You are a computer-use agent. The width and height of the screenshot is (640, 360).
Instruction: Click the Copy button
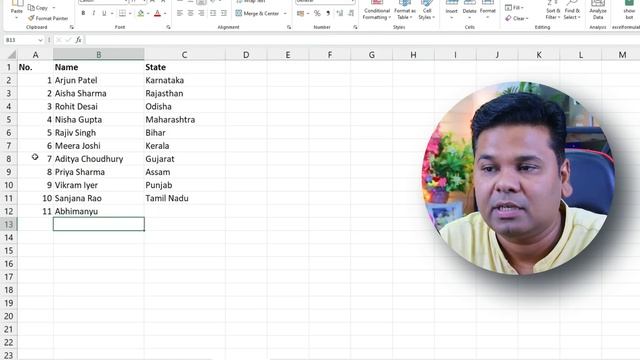38,8
